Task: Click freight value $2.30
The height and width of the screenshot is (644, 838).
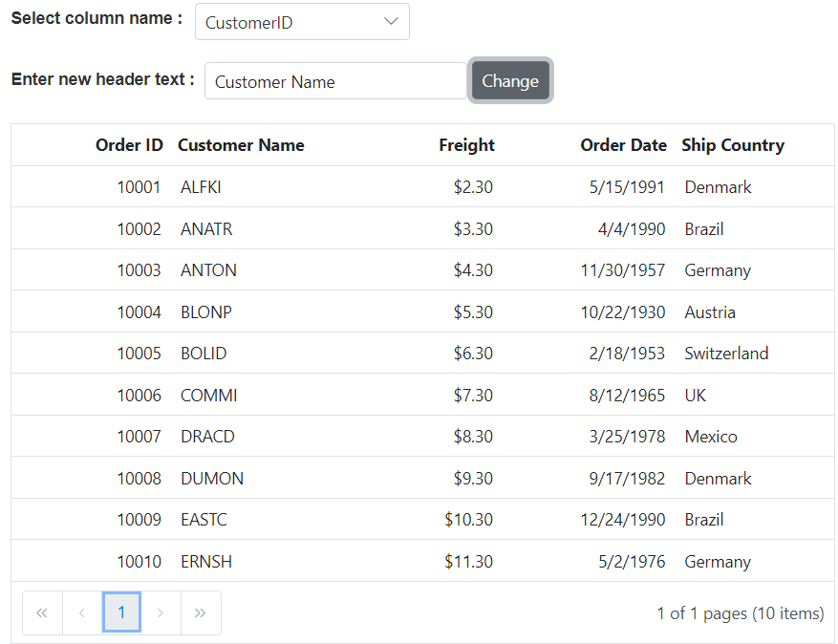Action: 473,187
